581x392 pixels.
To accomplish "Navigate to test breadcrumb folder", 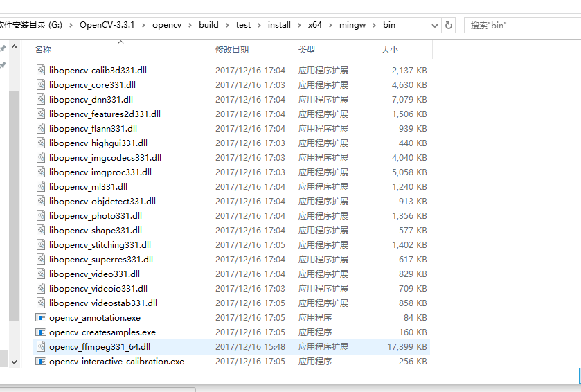I will click(244, 25).
